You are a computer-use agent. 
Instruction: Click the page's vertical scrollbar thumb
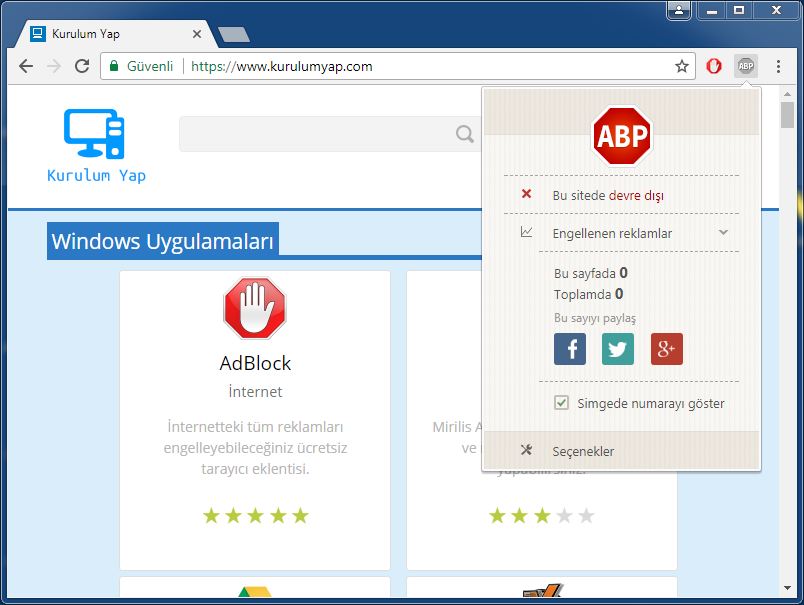(x=788, y=115)
